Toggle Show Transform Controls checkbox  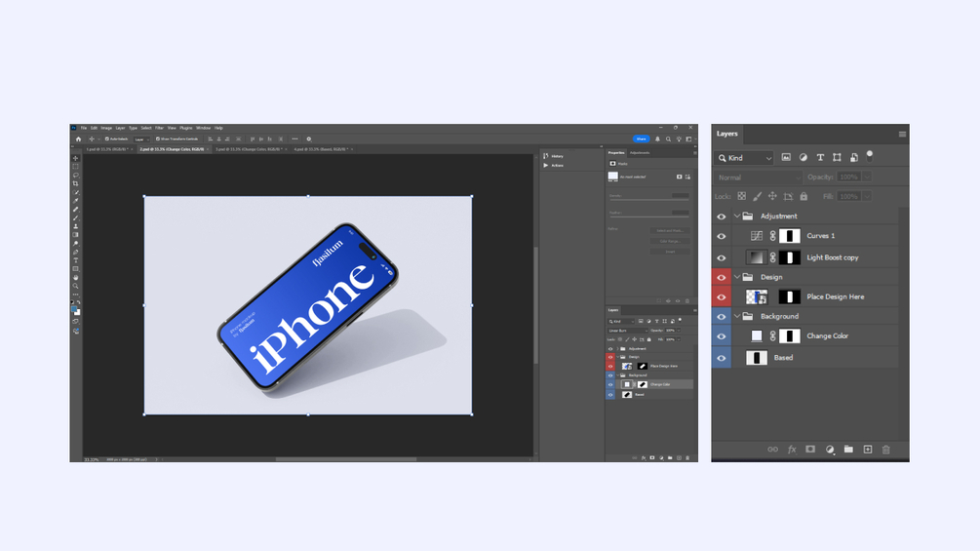click(158, 139)
